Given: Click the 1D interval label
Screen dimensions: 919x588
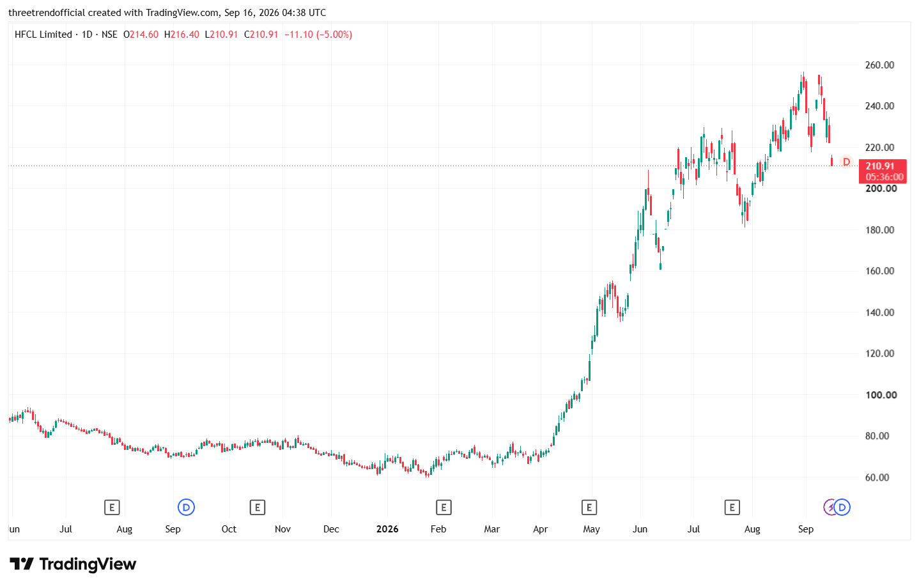Looking at the screenshot, I should pyautogui.click(x=87, y=35).
